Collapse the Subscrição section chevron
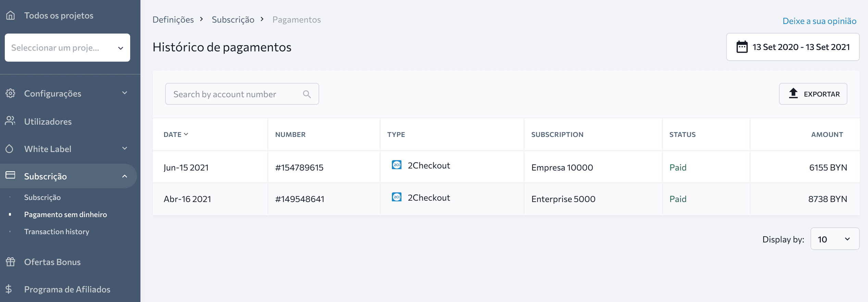 coord(125,176)
